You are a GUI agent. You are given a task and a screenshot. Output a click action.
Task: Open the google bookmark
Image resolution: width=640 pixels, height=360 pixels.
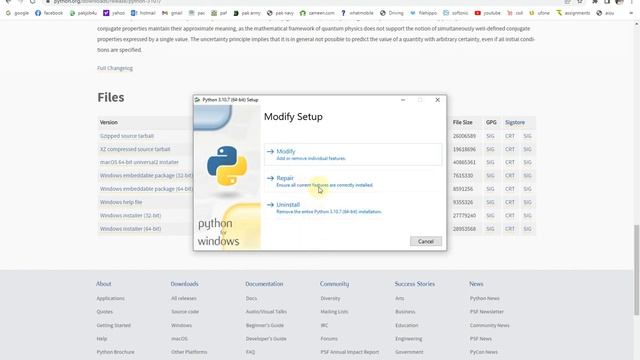tap(17, 13)
